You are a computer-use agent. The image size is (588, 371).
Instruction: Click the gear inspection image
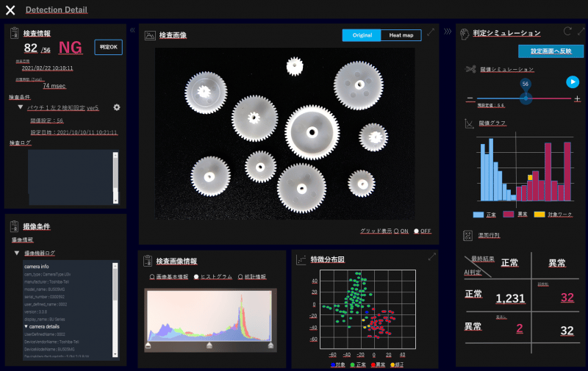click(x=285, y=134)
